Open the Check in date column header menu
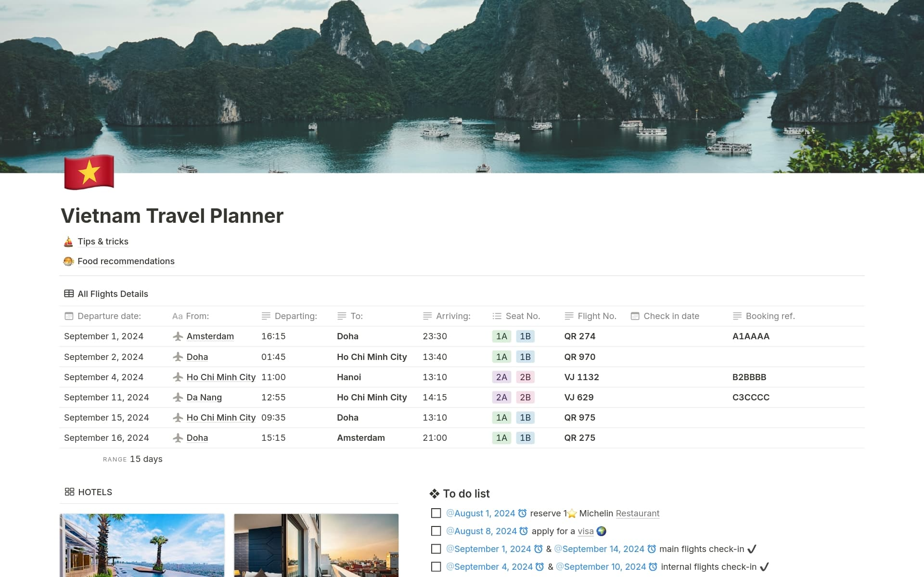 click(634, 316)
